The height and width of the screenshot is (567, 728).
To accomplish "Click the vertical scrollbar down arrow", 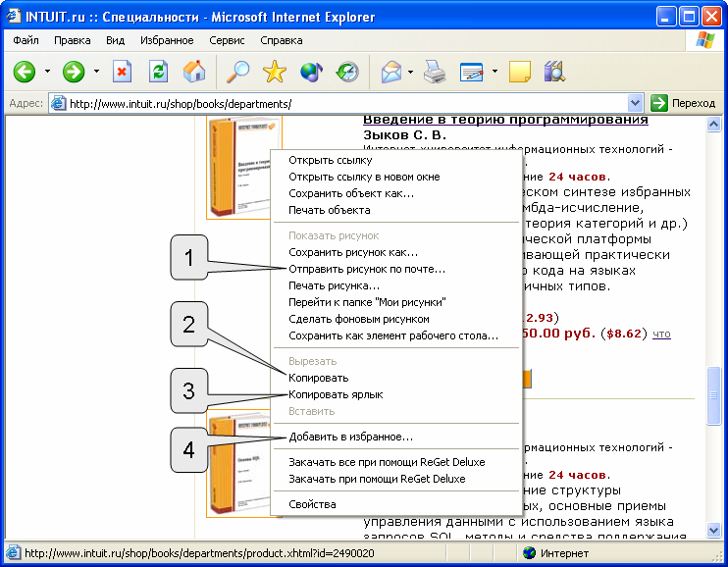I will [713, 529].
